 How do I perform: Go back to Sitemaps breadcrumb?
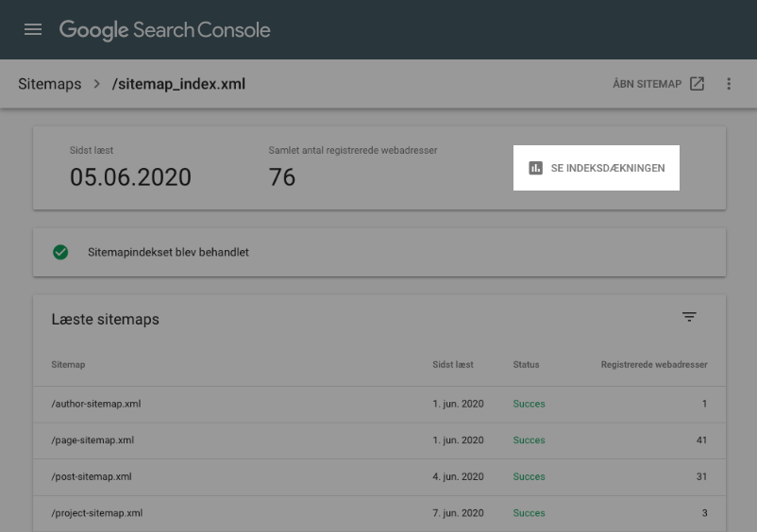(50, 84)
